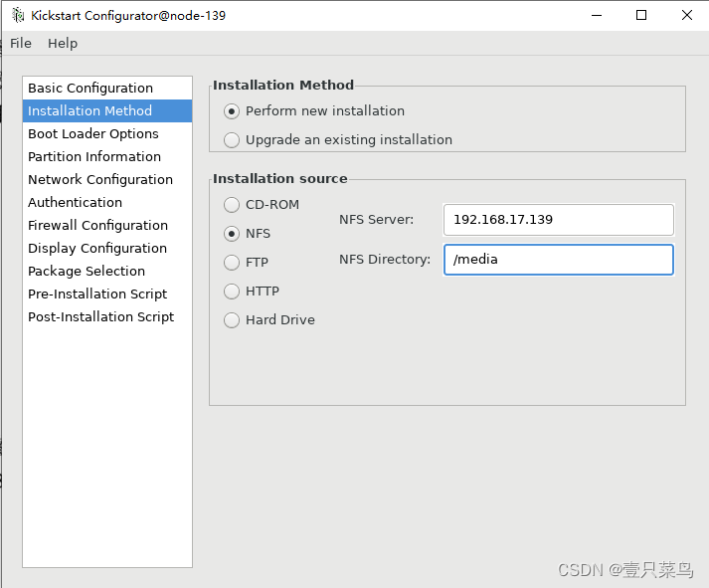Open Package Selection section
Viewport: 709px width, 588px height.
pyautogui.click(x=107, y=271)
